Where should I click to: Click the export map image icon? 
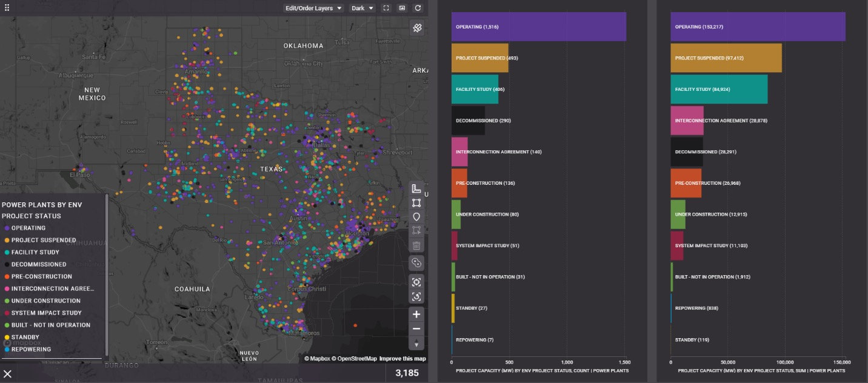tap(402, 8)
